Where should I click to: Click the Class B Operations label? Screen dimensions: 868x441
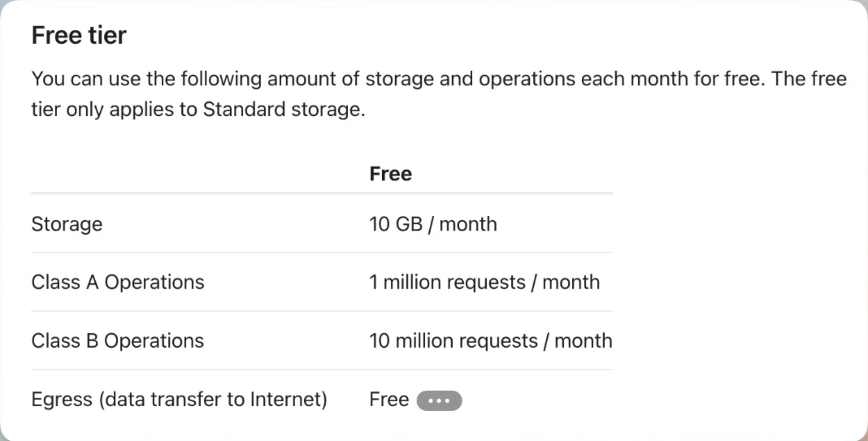(118, 341)
